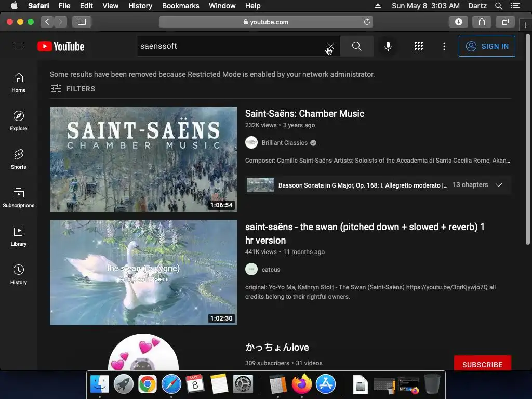
Task: Launch Firefox from the Dock
Action: (x=302, y=384)
